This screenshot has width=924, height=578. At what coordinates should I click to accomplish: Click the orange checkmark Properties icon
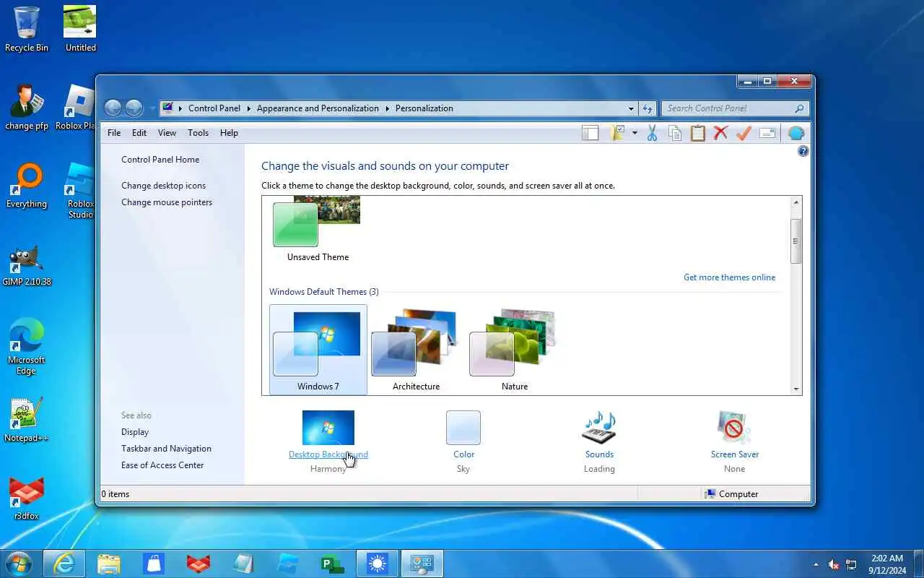[x=744, y=133]
